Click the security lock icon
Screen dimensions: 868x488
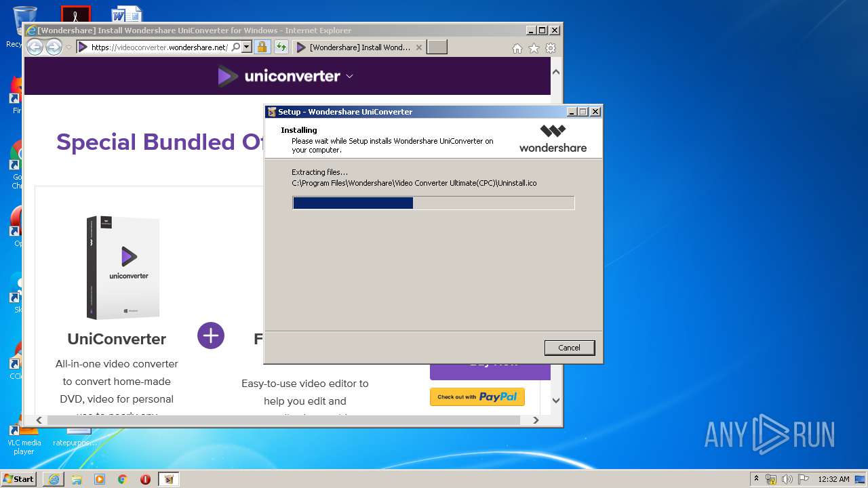[262, 47]
